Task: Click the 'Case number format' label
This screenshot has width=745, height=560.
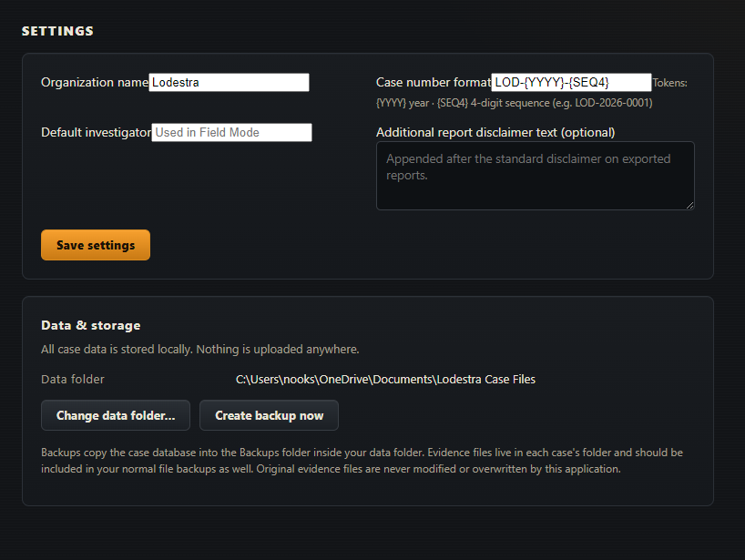Action: 434,82
